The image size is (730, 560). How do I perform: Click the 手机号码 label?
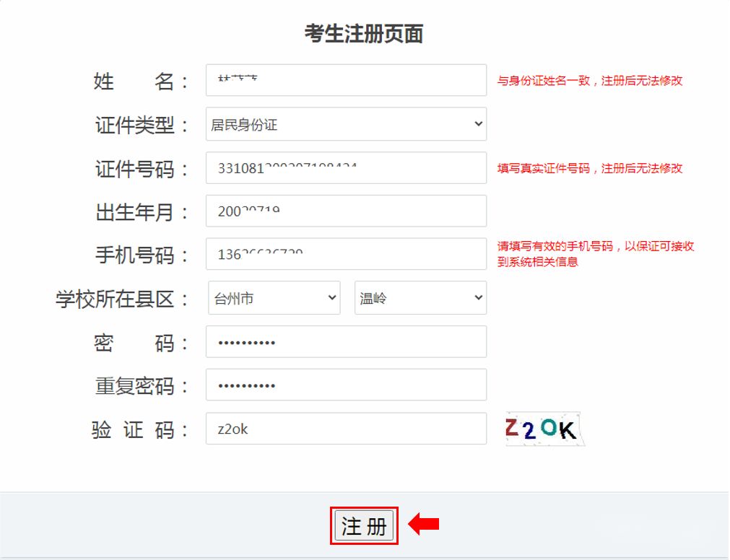click(x=142, y=255)
